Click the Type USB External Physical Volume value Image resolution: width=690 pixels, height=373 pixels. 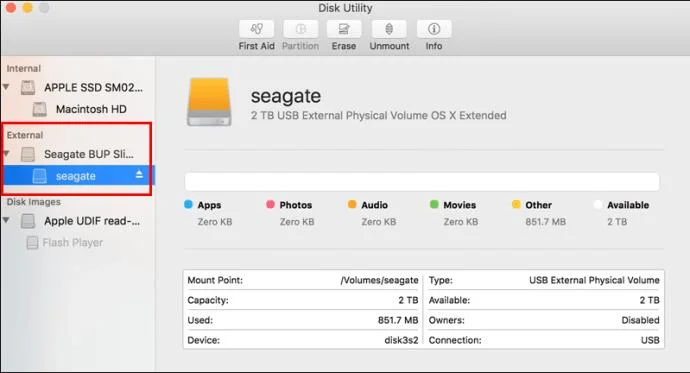594,280
